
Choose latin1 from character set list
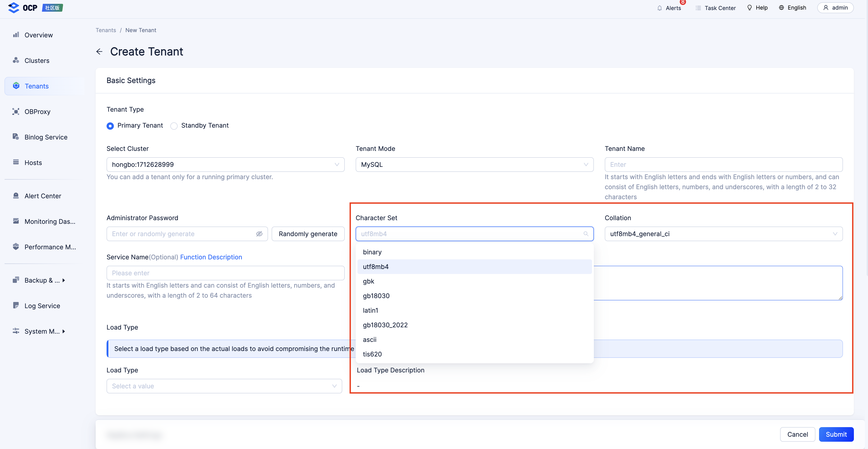[x=475, y=310]
